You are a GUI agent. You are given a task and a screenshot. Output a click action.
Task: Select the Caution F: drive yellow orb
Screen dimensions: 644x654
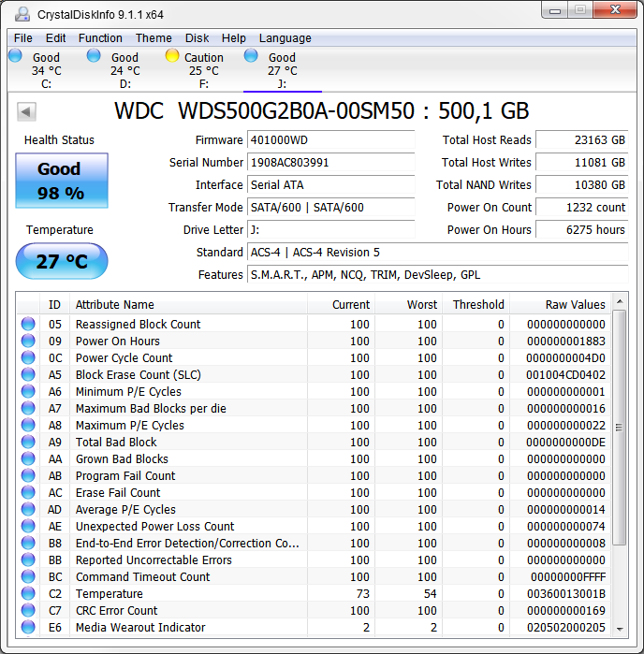point(172,55)
